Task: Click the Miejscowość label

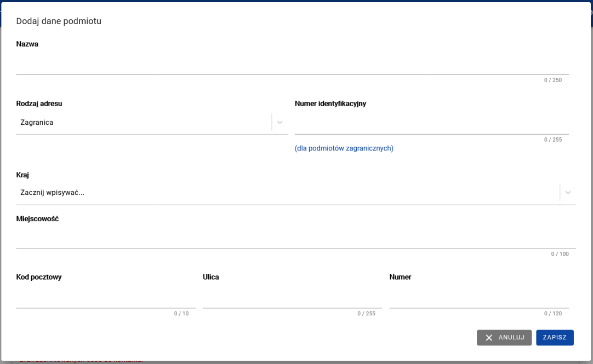Action: [37, 219]
